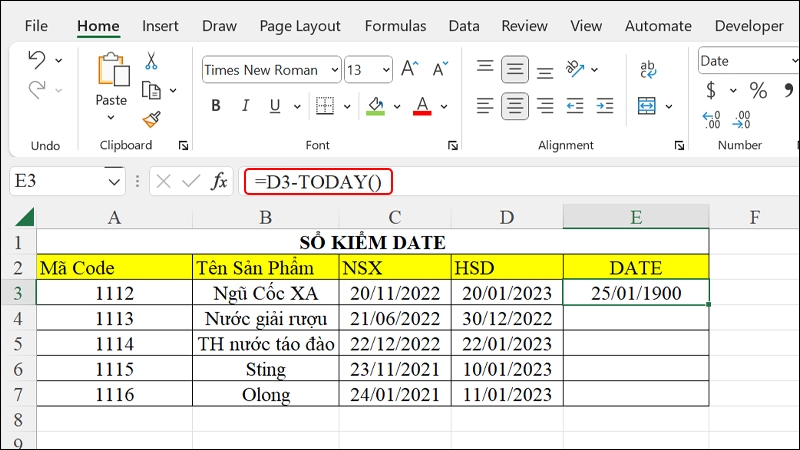Open the Date number format dropdown
Screen dimensions: 800x450
795,61
